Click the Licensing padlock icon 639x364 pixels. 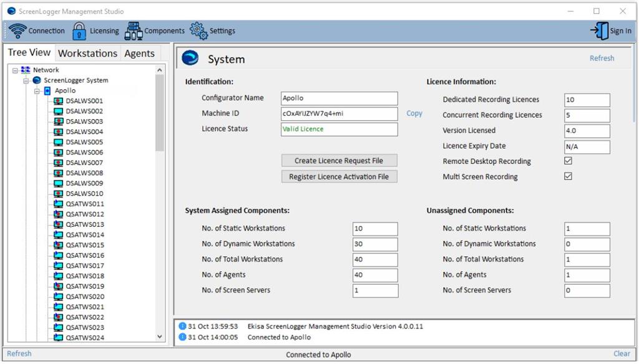coord(79,31)
